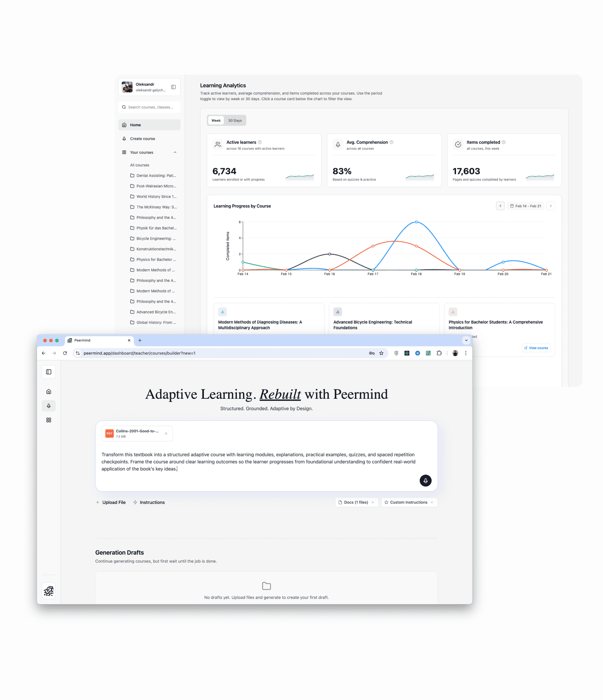Select Modern Methods of Diagnosing Diseases card

[269, 319]
